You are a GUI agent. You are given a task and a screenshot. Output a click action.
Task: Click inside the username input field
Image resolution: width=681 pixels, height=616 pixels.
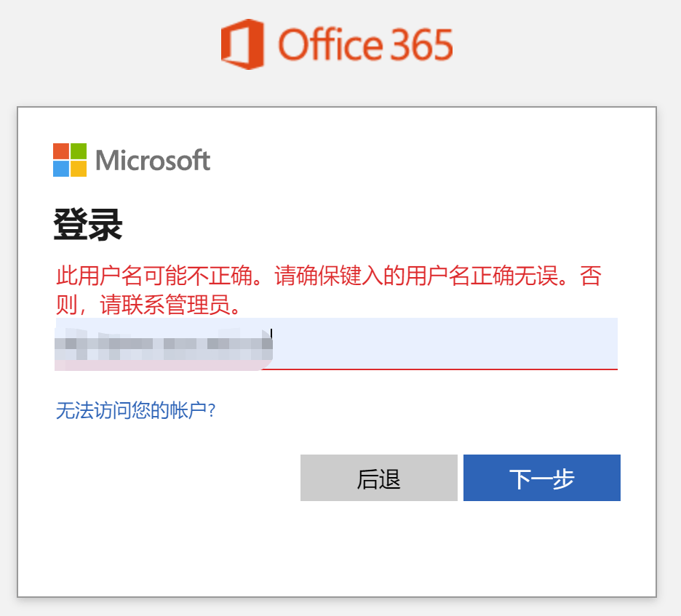tap(400, 343)
